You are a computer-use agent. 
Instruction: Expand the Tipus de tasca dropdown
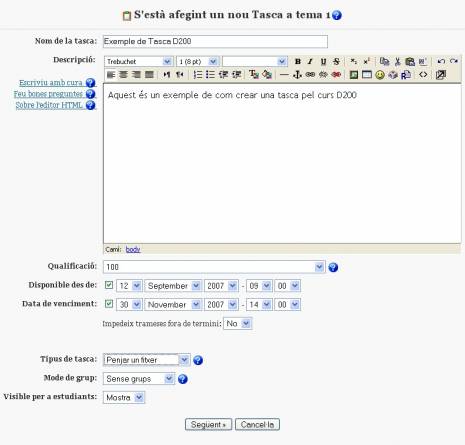pyautogui.click(x=147, y=360)
